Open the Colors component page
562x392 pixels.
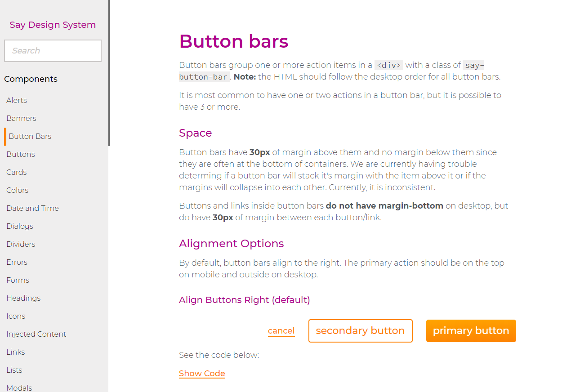tap(18, 190)
